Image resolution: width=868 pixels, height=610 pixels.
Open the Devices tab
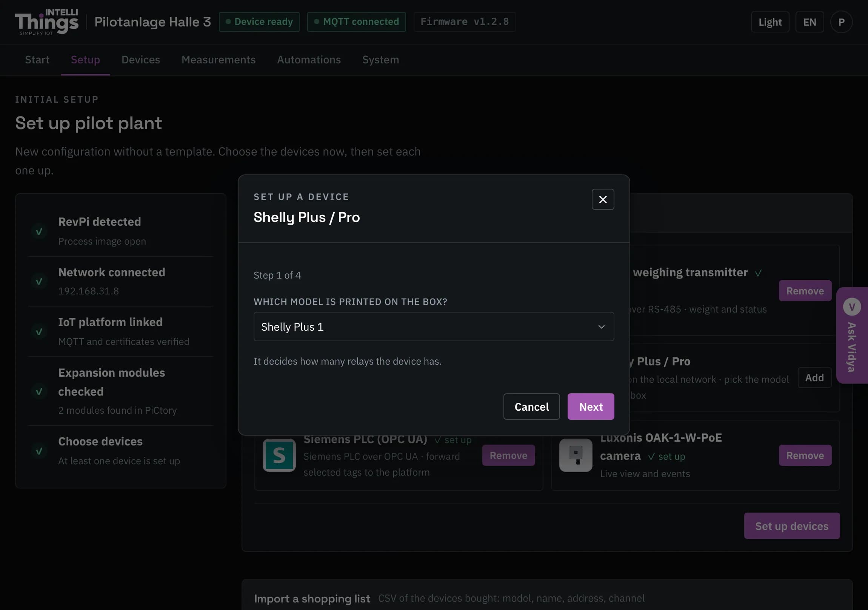click(x=141, y=60)
